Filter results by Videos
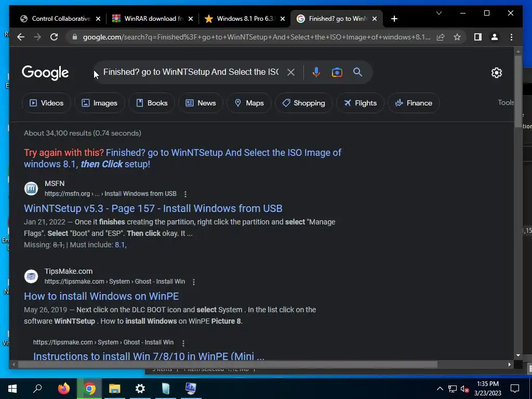Viewport: 532px width, 399px height. pyautogui.click(x=46, y=103)
